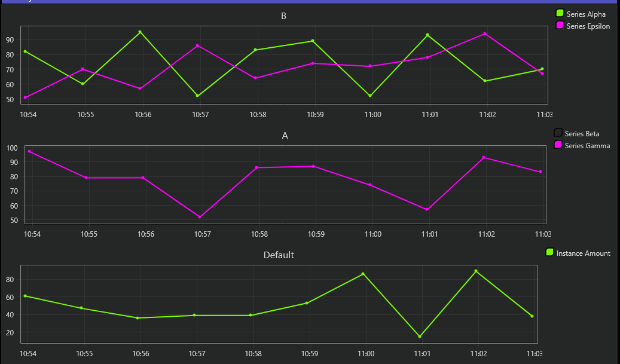620x364 pixels.
Task: Click the Series Alpha legend label text
Action: coord(585,14)
